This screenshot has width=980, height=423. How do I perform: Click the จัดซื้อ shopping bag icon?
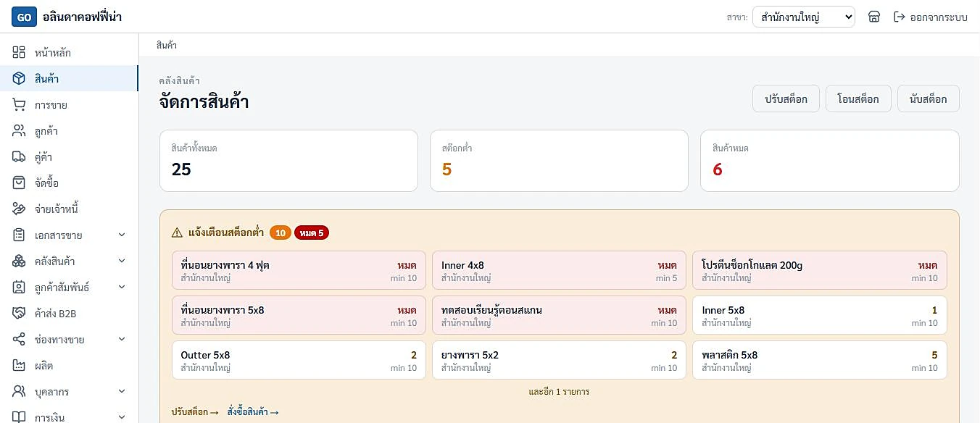[x=19, y=183]
